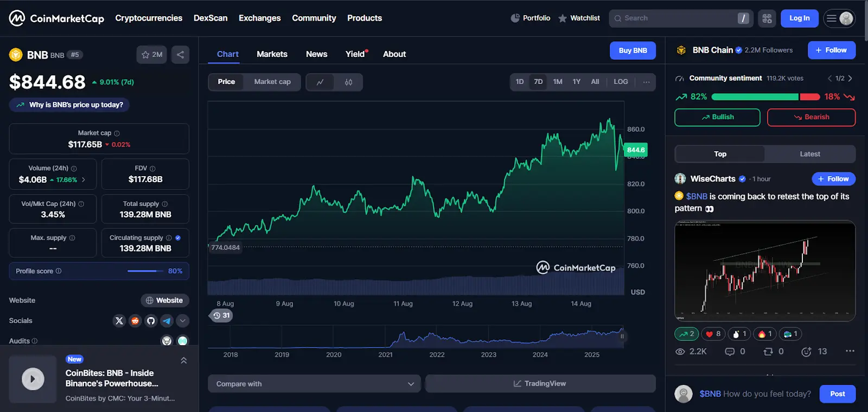Add BNB to watchlist via star 2M
The image size is (868, 412).
152,55
